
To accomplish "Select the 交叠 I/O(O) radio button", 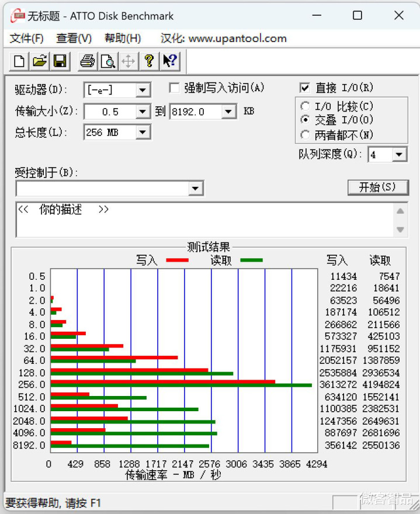I will point(306,120).
